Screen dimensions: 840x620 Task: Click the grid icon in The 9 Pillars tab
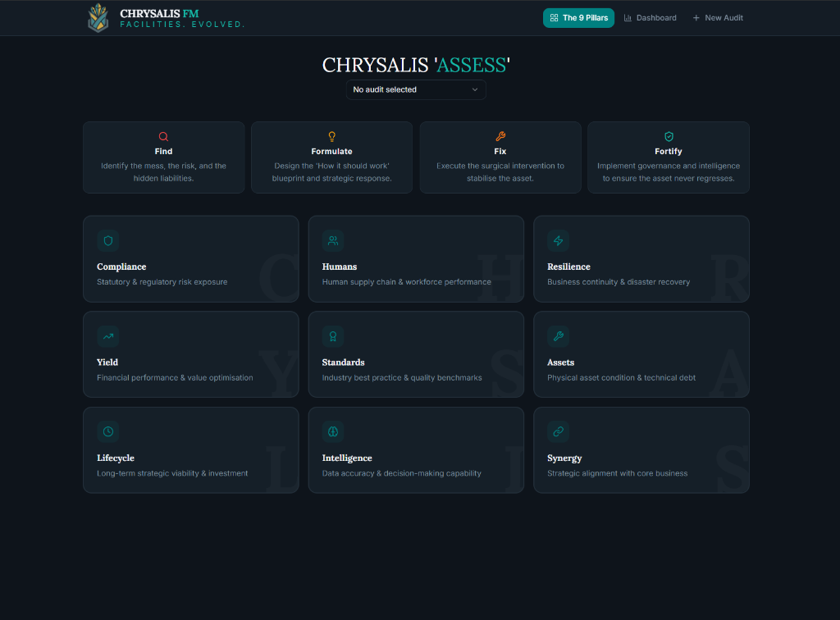554,18
